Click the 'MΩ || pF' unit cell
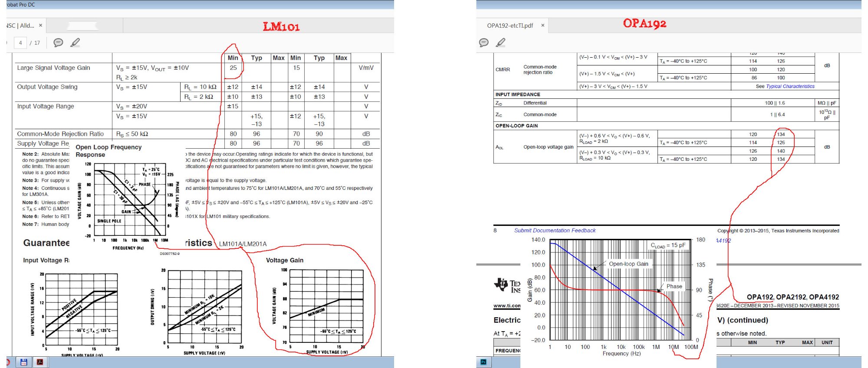868x368 pixels. click(x=827, y=103)
